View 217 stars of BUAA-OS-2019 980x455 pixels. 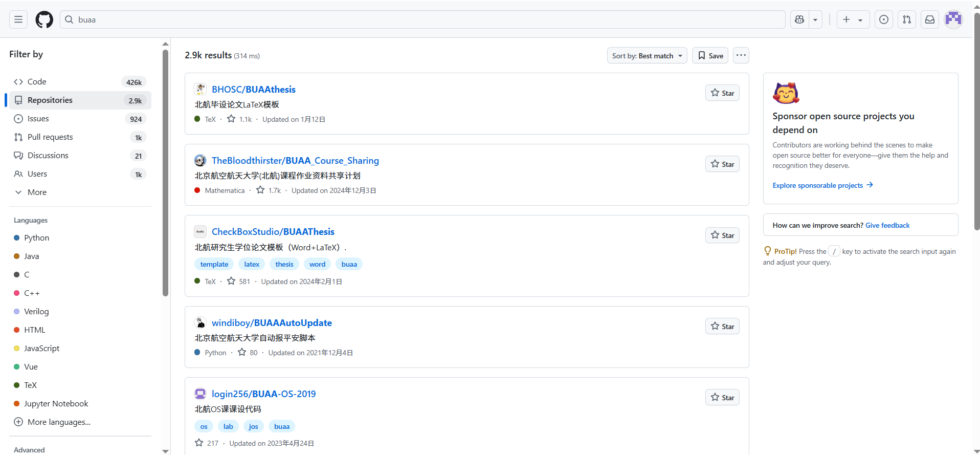point(207,443)
